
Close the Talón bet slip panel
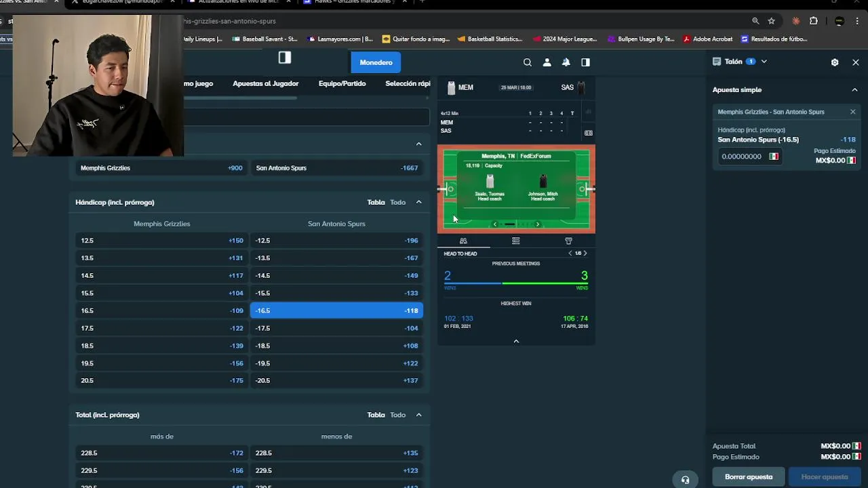[856, 62]
